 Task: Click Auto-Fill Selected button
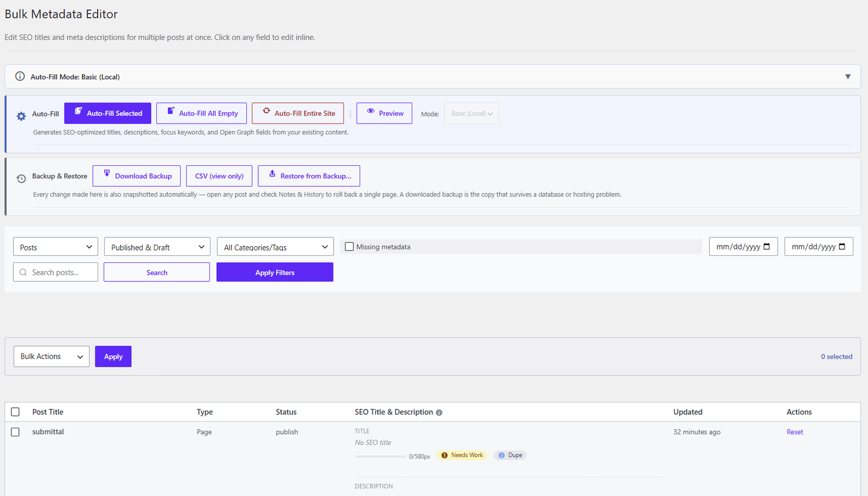point(107,113)
